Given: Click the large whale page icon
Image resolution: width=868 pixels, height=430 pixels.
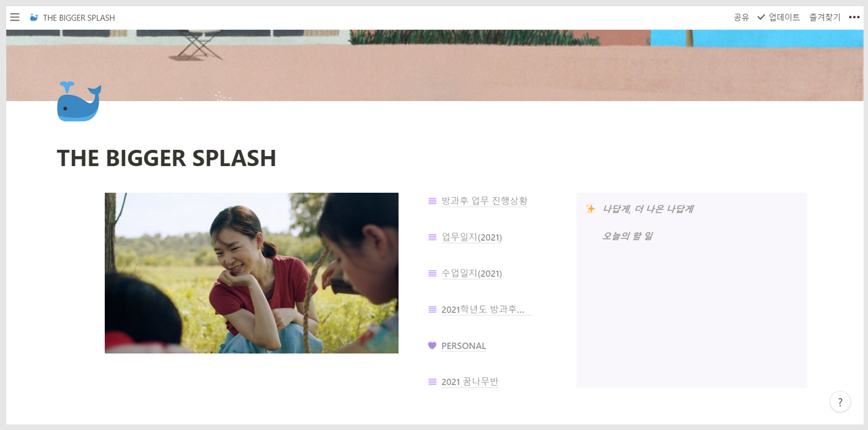Looking at the screenshot, I should (x=79, y=101).
